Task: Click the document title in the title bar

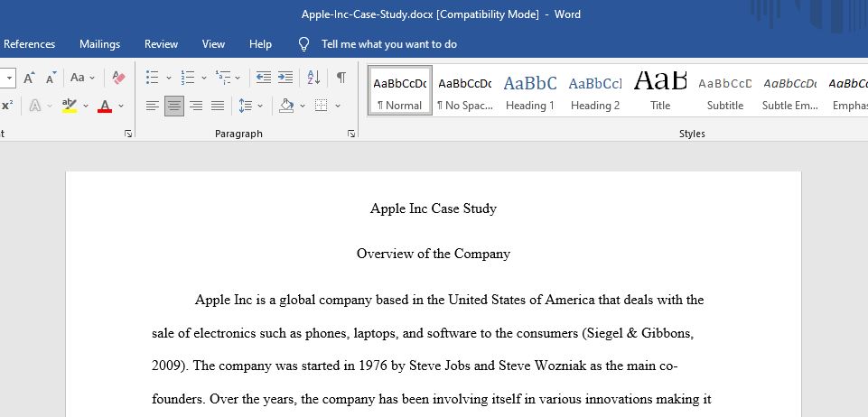Action: (x=441, y=14)
